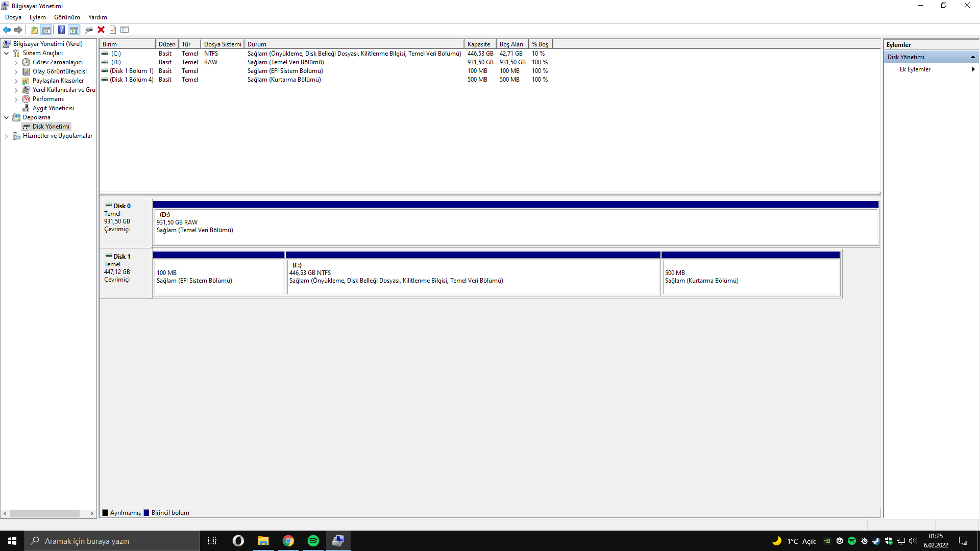Expand Hizmetler ve Uygulamalar tree node
This screenshot has height=551, width=980.
pos(6,136)
